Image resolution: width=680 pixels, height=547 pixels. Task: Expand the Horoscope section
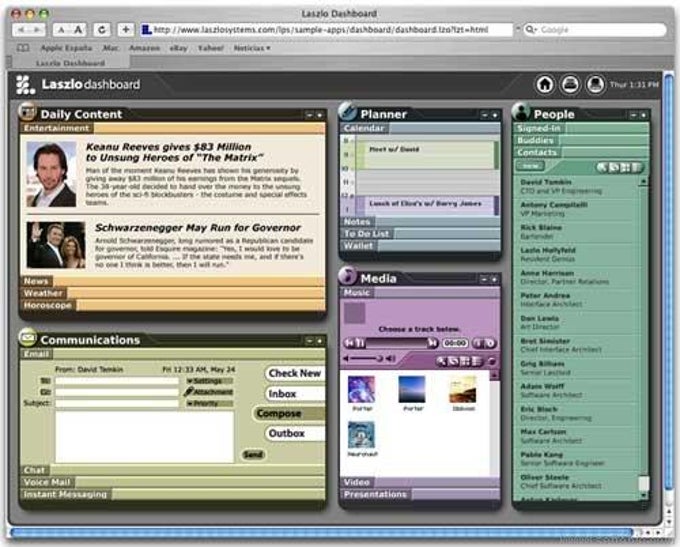[173, 305]
